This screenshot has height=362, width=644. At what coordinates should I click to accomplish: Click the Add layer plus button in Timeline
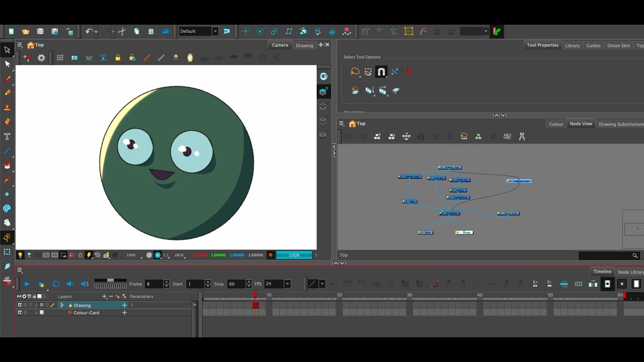(105, 297)
